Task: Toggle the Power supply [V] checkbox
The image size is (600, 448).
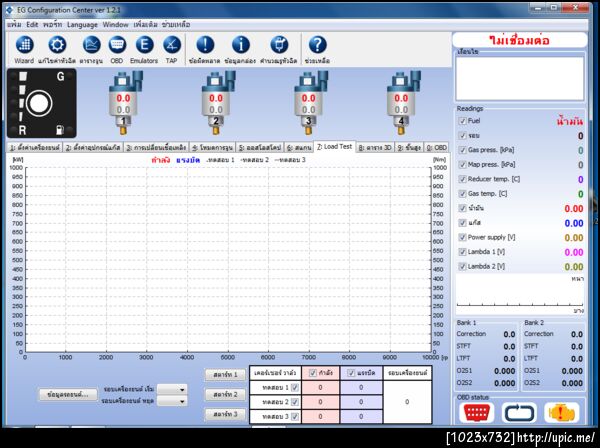Action: [462, 237]
